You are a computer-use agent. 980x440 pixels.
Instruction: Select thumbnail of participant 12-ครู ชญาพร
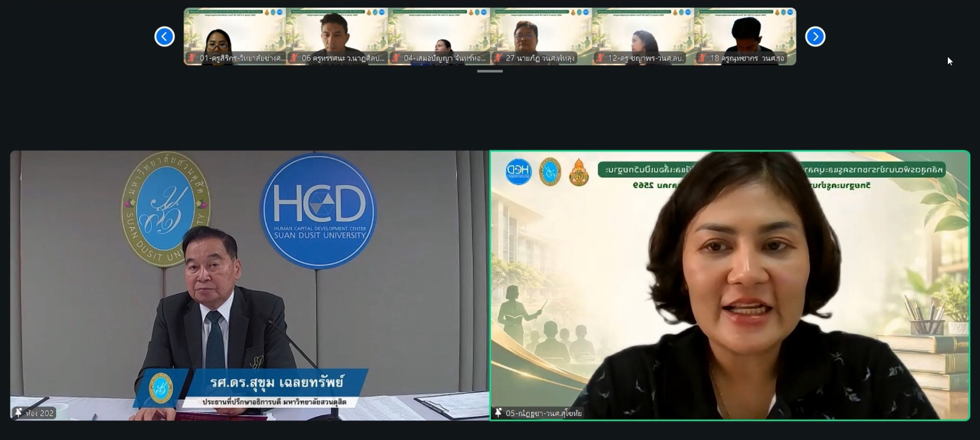[x=643, y=36]
